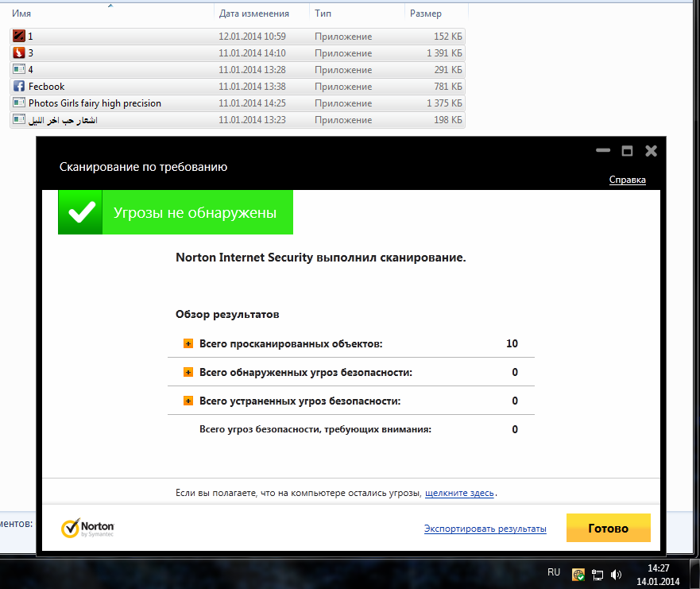Click Экспортировать результаты link
The width and height of the screenshot is (700, 589).
(485, 529)
